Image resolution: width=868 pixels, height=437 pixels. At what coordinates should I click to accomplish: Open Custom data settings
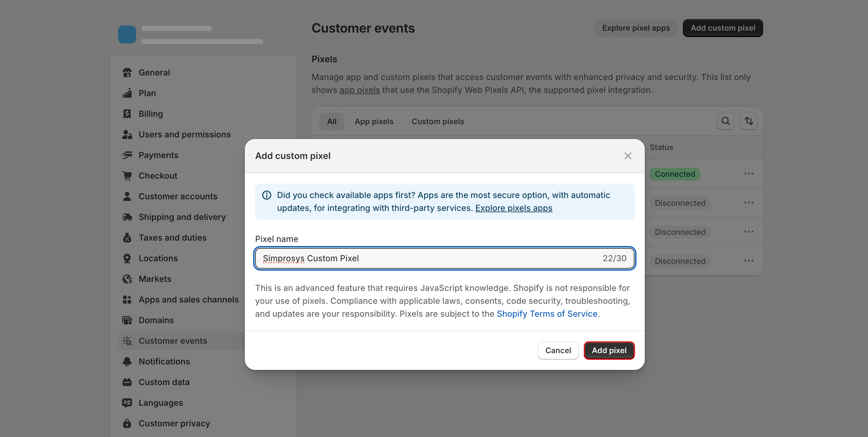[x=164, y=382]
